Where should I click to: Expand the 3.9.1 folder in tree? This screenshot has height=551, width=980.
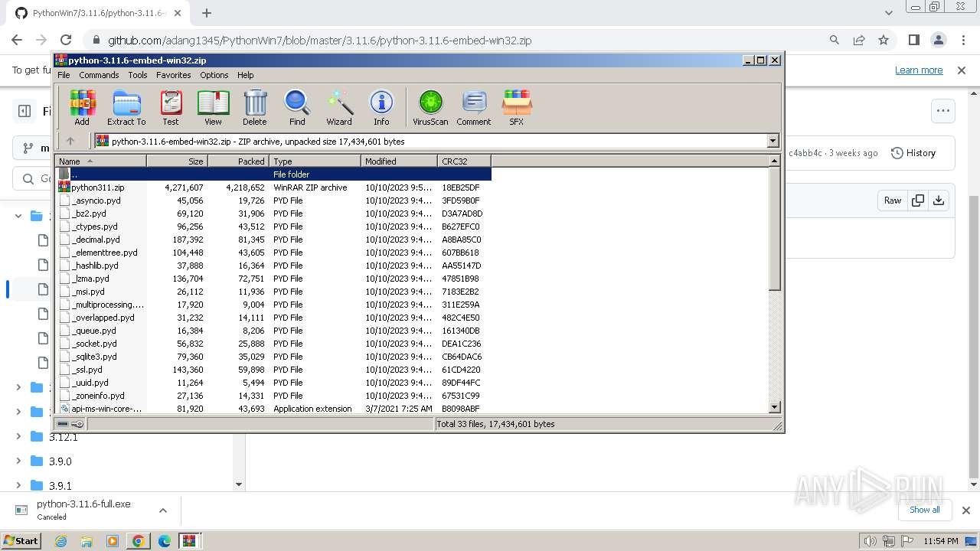tap(18, 485)
